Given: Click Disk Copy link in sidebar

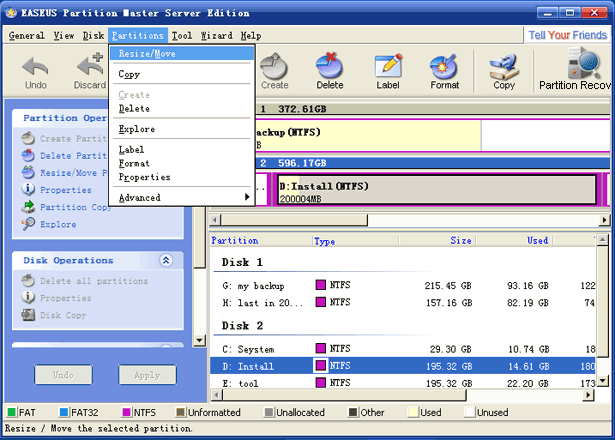Looking at the screenshot, I should [x=63, y=315].
